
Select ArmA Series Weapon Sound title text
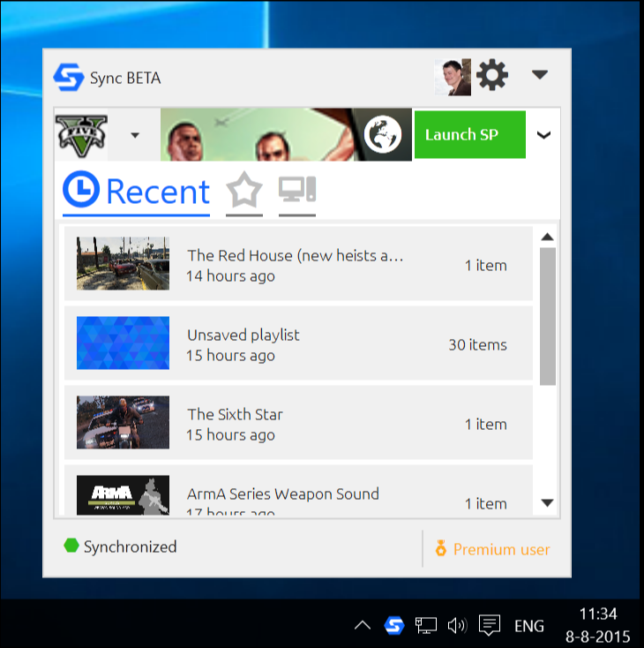click(x=283, y=494)
